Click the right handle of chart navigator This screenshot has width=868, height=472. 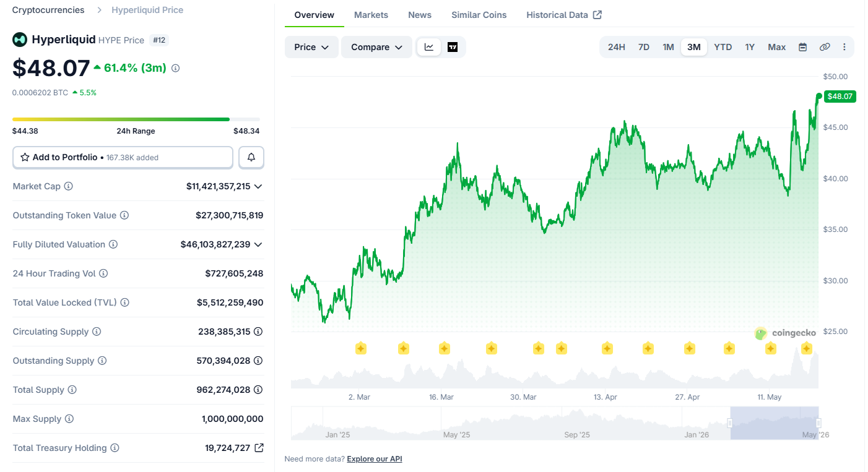(x=818, y=423)
